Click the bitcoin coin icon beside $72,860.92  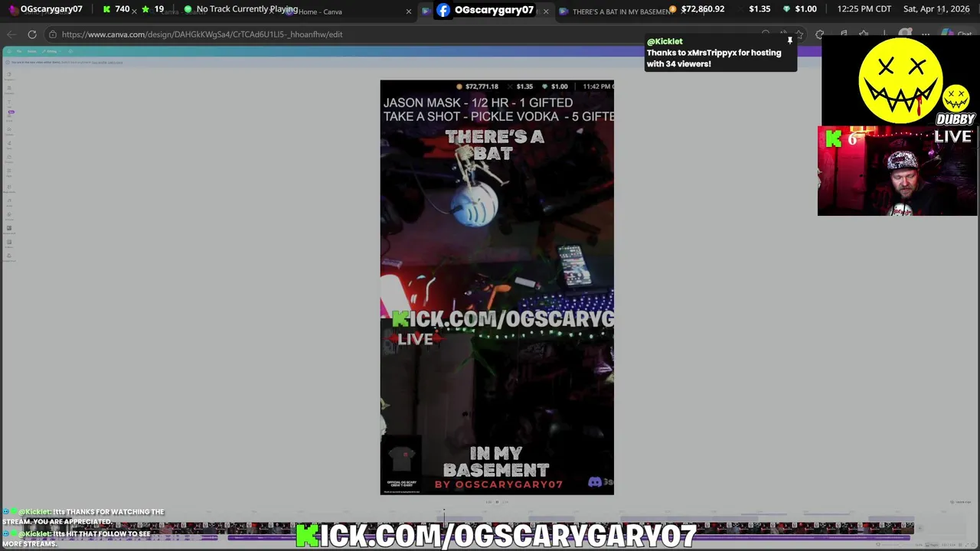(x=673, y=9)
